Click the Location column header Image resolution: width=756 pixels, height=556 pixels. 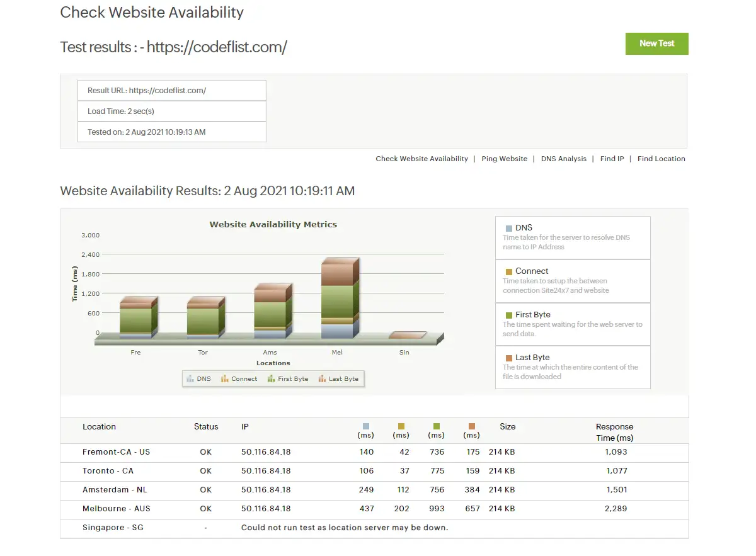point(99,426)
